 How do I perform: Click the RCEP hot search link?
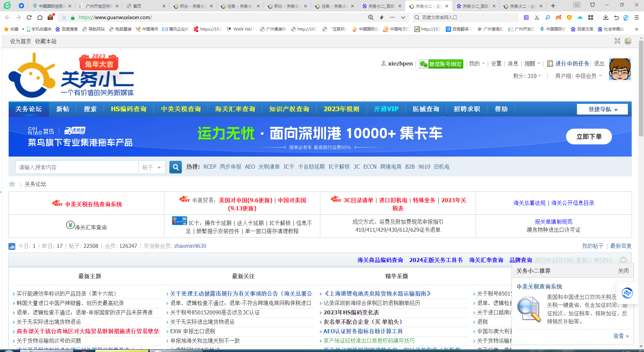tap(210, 167)
